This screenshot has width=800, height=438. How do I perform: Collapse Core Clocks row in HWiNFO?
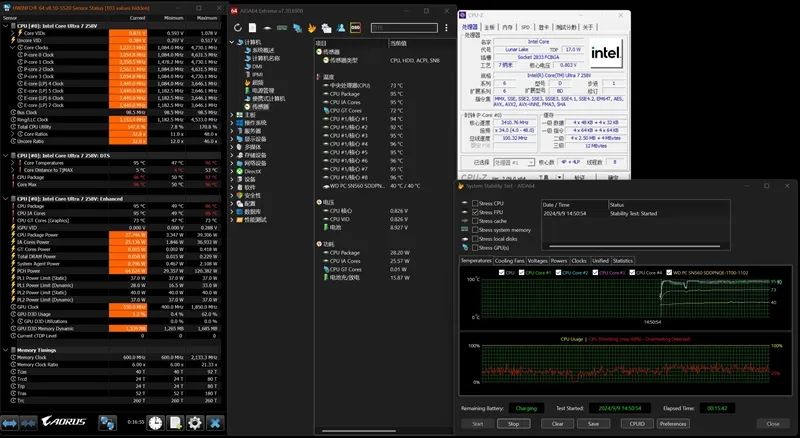13,47
